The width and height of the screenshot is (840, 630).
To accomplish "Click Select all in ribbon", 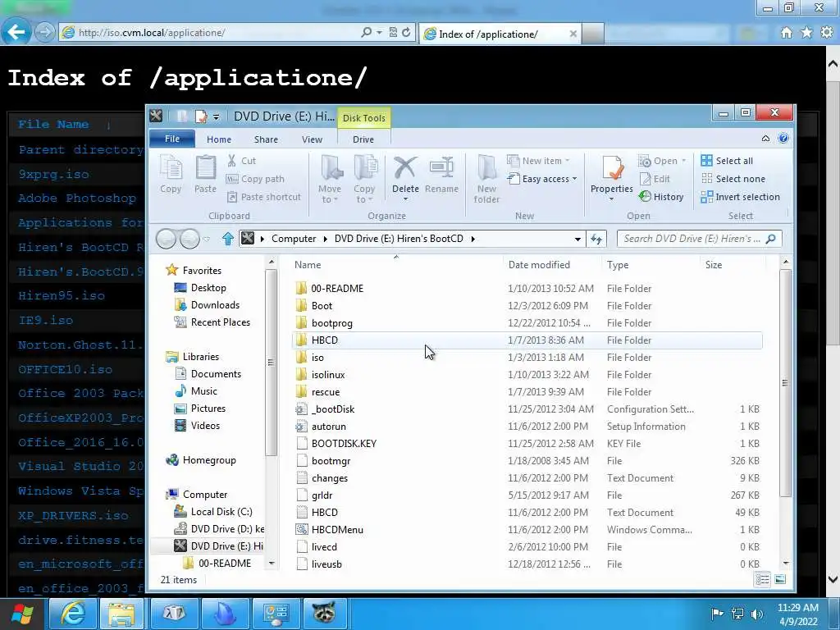I will click(727, 161).
